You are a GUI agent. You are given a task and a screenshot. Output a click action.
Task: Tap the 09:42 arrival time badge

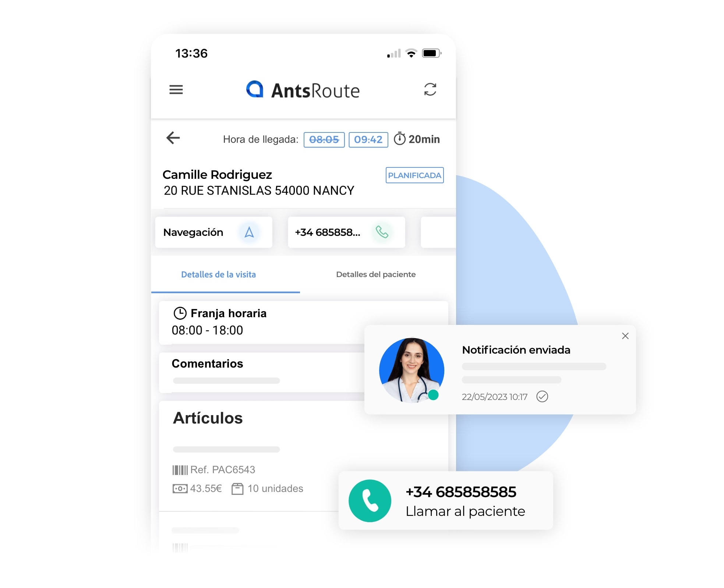point(369,139)
